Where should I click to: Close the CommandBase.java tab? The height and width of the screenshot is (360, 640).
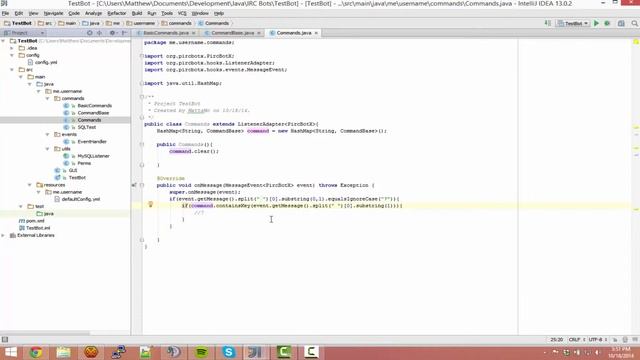coord(259,33)
